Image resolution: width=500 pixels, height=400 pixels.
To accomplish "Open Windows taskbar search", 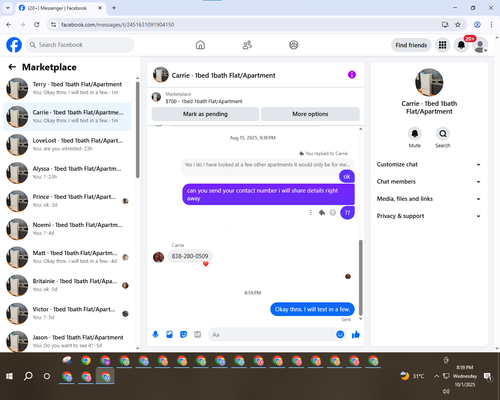I will [28, 376].
